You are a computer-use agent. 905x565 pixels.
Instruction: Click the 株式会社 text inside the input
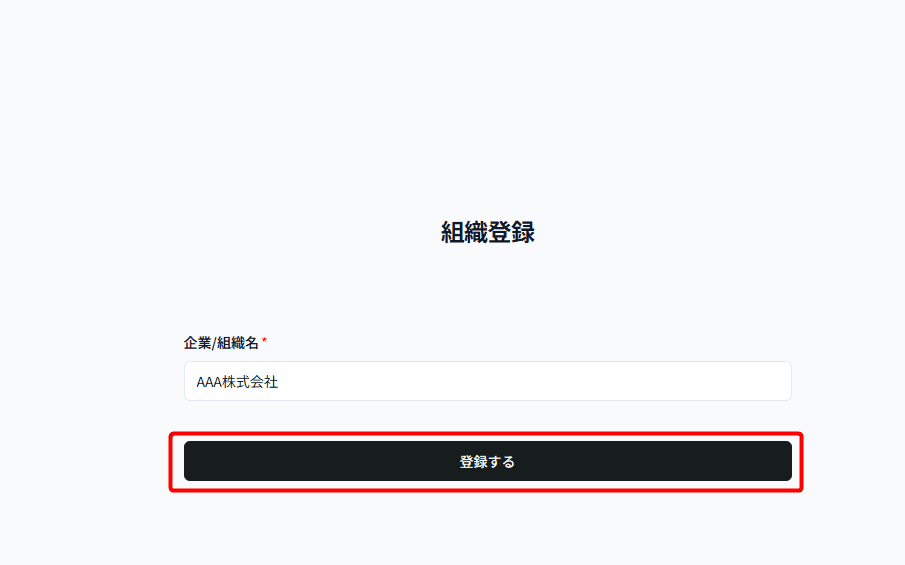click(x=250, y=382)
